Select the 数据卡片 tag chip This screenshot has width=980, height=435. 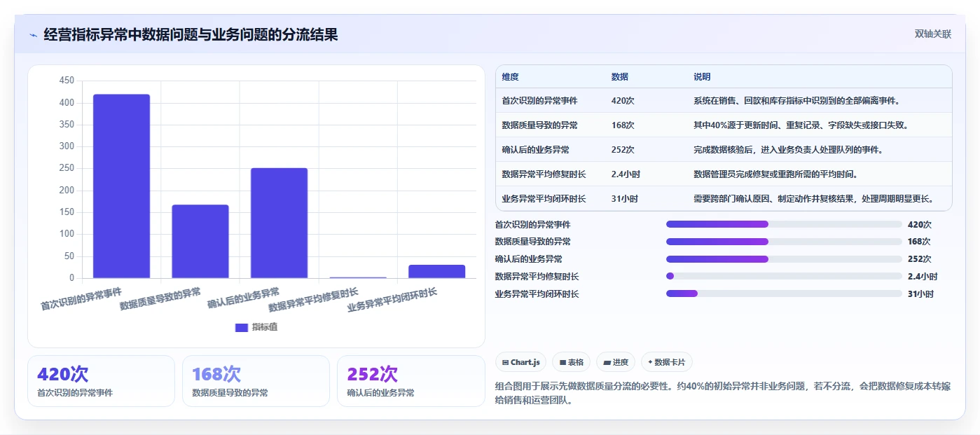click(x=666, y=362)
